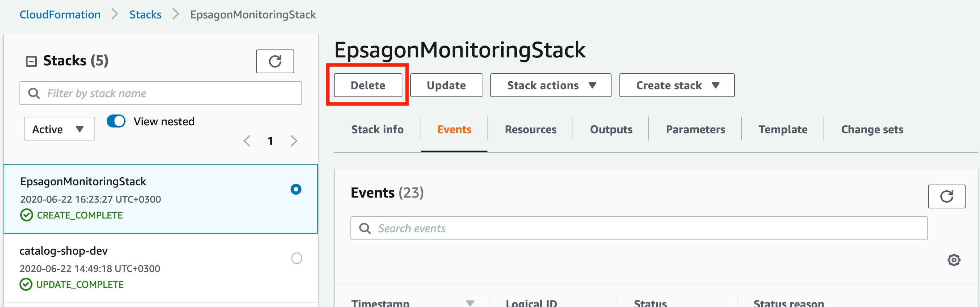Expand the Stack actions dropdown
Screen dimensions: 980x307
pyautogui.click(x=551, y=85)
